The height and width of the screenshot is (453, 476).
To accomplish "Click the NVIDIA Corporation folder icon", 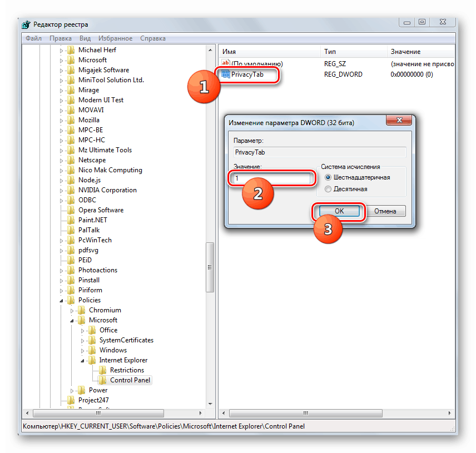I will 71,190.
